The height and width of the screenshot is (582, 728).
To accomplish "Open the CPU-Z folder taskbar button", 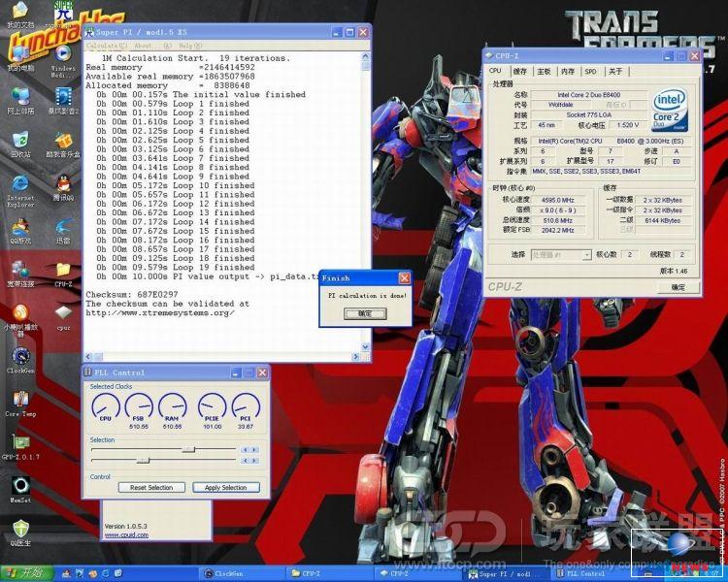I will coord(329,574).
